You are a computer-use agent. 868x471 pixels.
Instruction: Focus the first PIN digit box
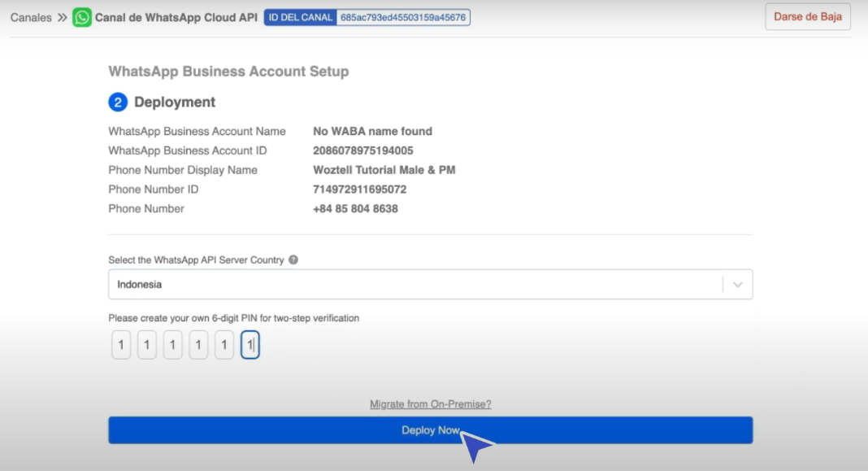[121, 345]
